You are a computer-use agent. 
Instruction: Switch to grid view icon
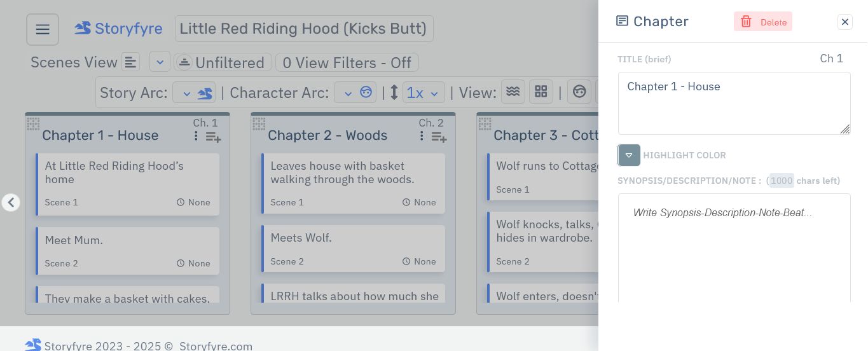click(x=541, y=92)
